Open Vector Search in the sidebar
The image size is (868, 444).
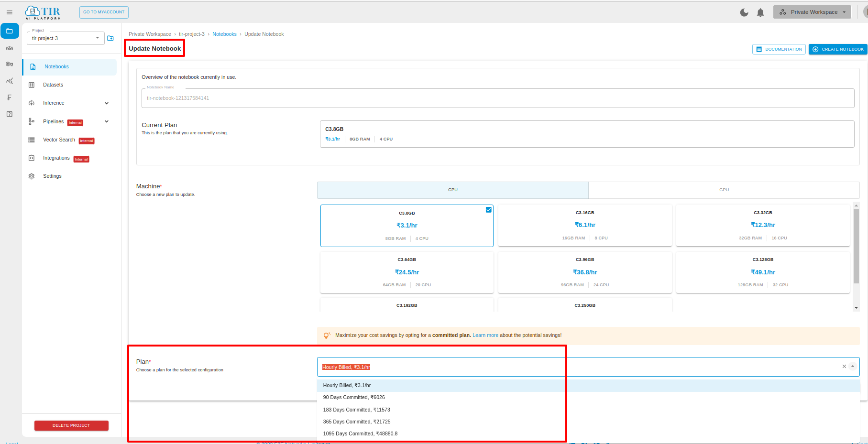[69, 140]
